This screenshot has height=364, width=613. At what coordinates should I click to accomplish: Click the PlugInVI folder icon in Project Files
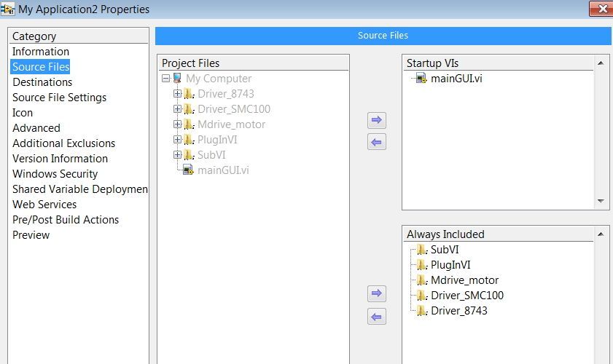coord(189,140)
